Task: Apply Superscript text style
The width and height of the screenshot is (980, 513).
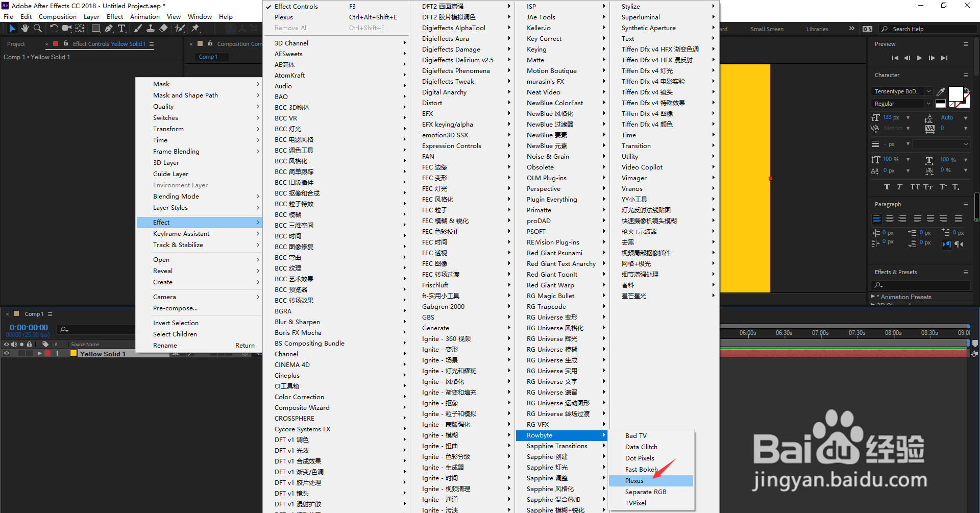Action: click(943, 187)
